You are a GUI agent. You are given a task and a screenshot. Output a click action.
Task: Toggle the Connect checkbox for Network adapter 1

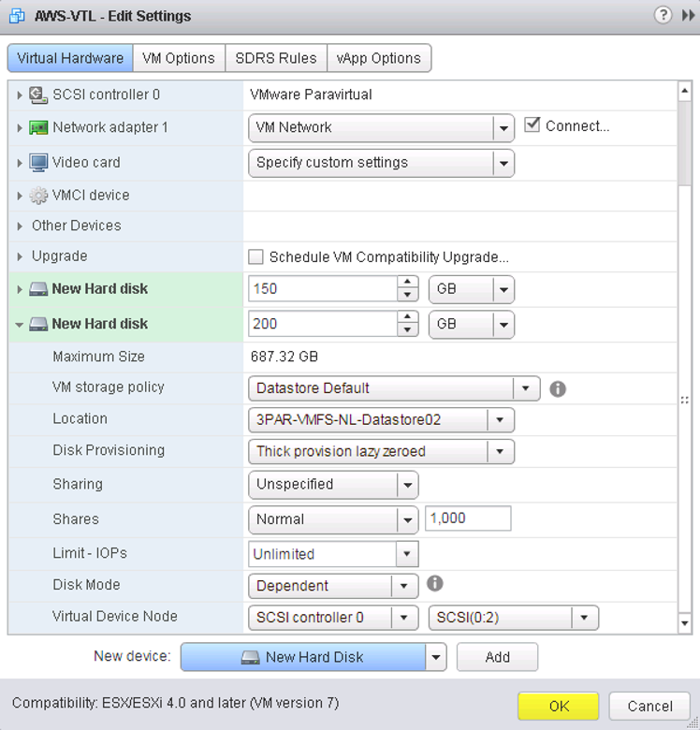click(532, 124)
